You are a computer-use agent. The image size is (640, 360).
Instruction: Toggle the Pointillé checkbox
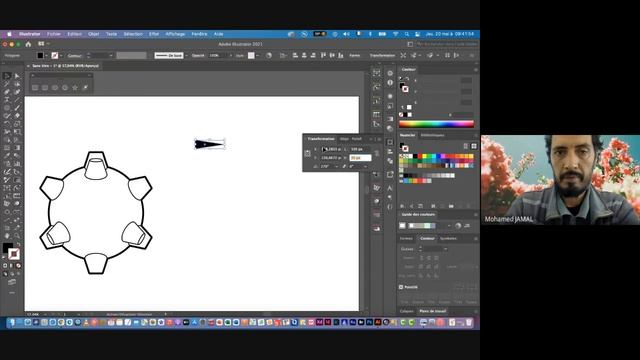pyautogui.click(x=401, y=287)
